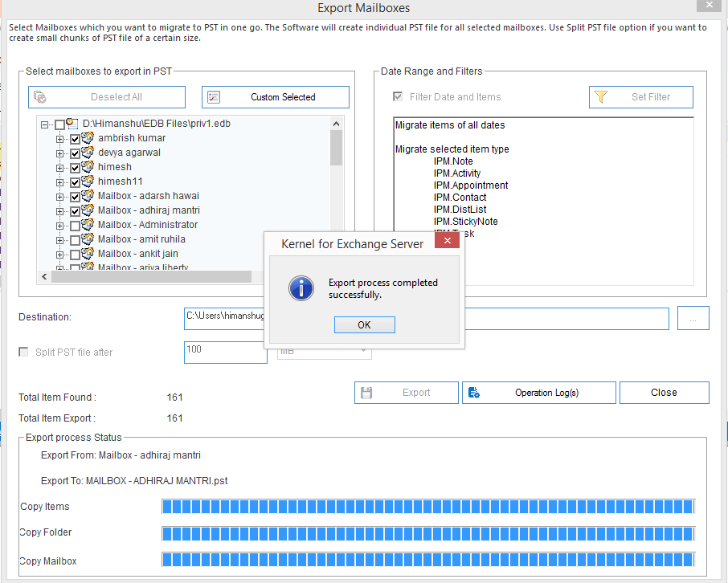Browse destination with the ellipsis button
This screenshot has width=728, height=583.
tap(693, 318)
